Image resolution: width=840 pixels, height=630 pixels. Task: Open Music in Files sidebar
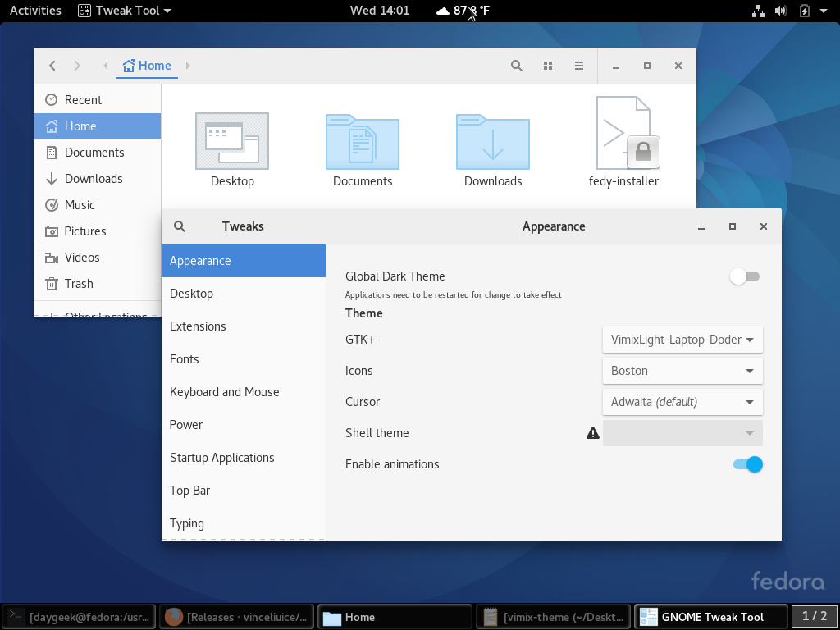tap(97, 204)
